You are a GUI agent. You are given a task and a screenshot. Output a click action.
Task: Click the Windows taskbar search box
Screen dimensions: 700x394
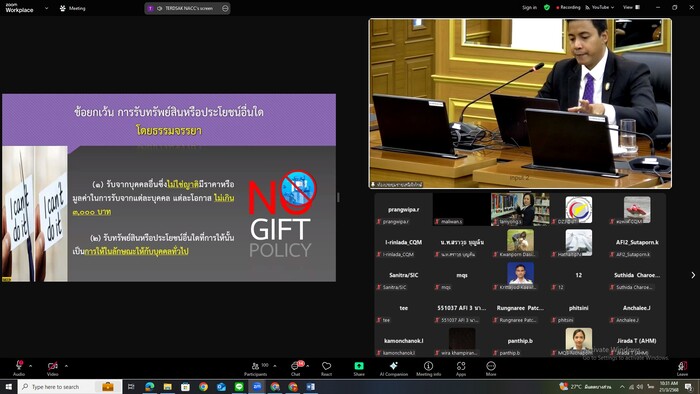(70, 386)
